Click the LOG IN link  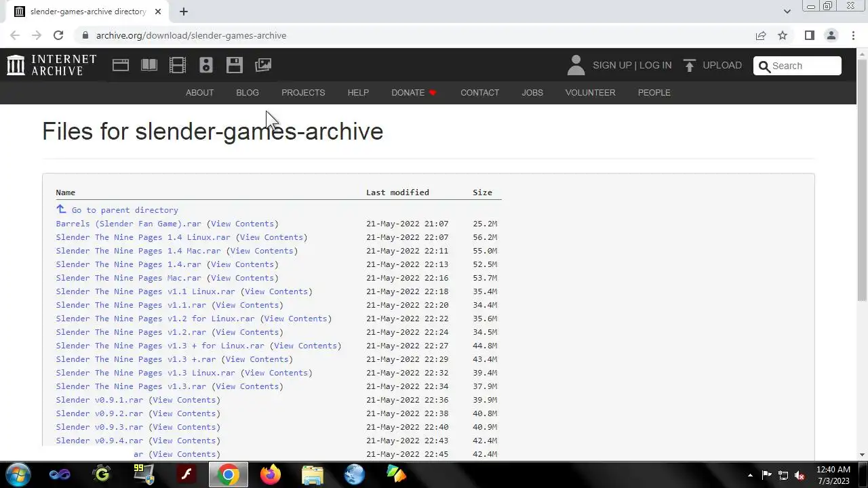coord(655,66)
